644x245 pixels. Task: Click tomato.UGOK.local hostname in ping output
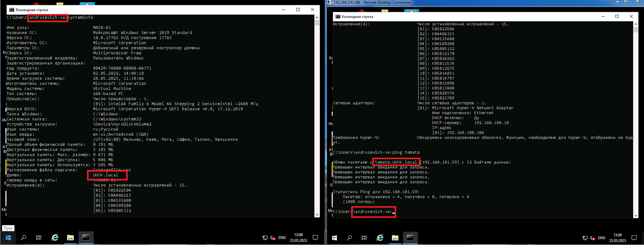pos(396,162)
